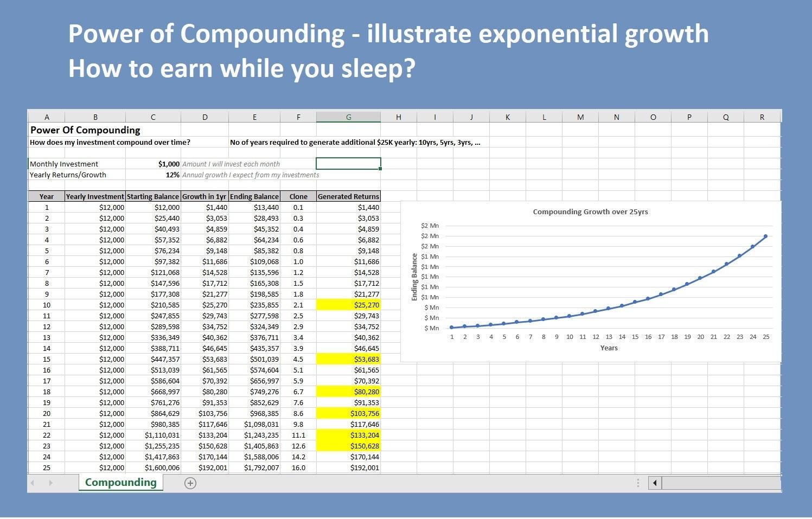This screenshot has width=812, height=519.
Task: Click the Clone column header cell
Action: tap(298, 196)
